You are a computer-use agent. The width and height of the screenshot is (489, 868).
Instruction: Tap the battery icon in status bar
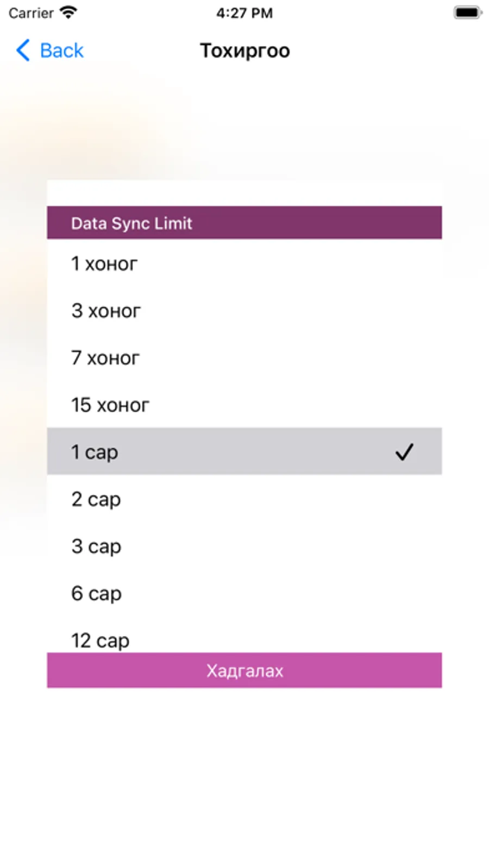[467, 12]
